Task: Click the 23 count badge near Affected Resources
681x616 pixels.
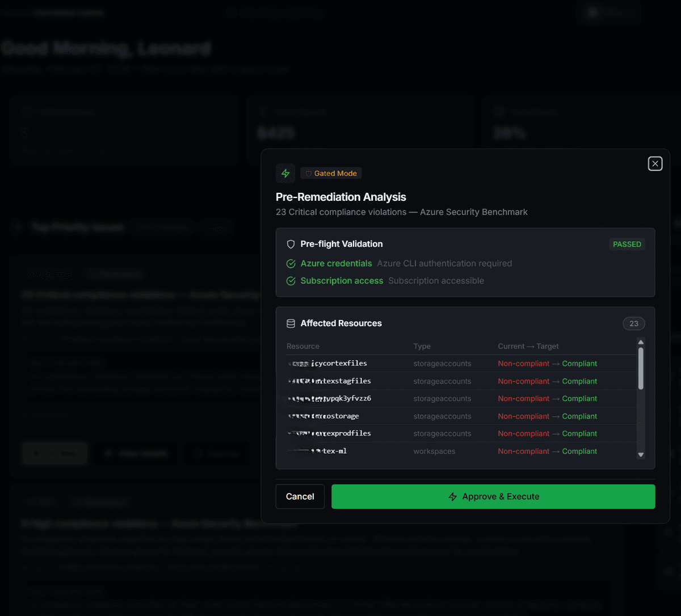Action: [633, 323]
